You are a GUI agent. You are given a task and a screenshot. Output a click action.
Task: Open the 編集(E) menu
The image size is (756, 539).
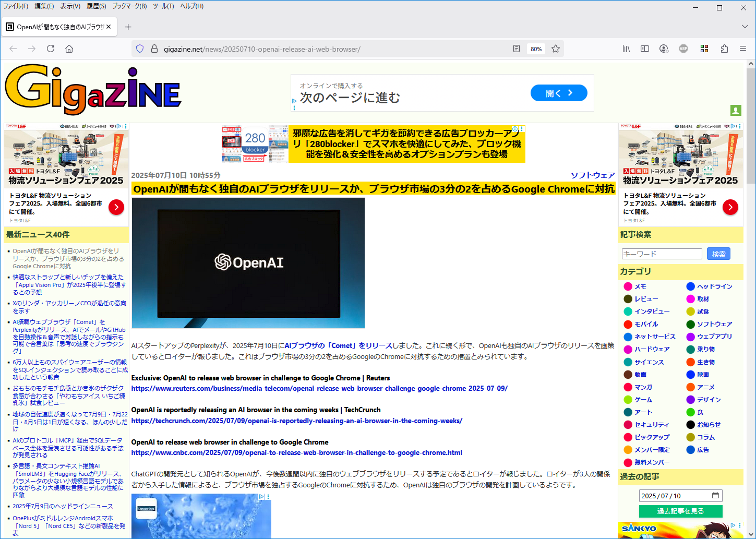pos(44,6)
